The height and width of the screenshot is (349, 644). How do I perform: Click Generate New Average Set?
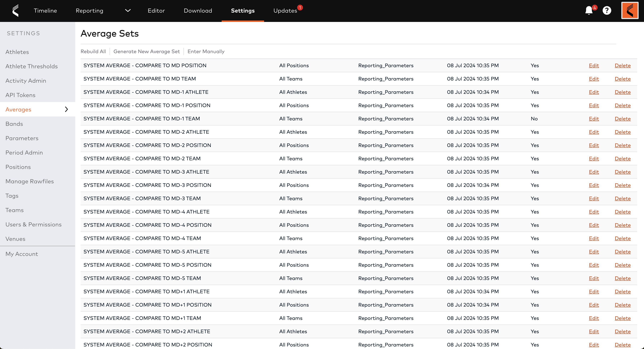[146, 51]
